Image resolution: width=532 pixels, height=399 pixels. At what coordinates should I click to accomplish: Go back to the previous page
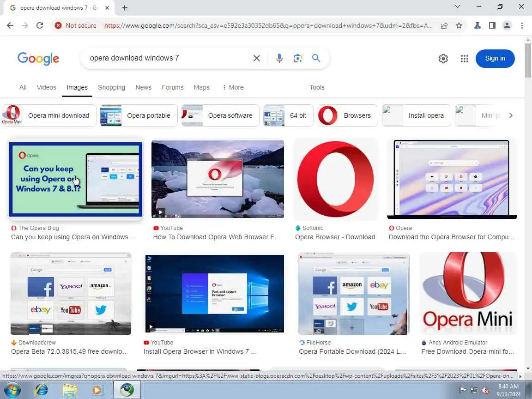click(x=10, y=25)
